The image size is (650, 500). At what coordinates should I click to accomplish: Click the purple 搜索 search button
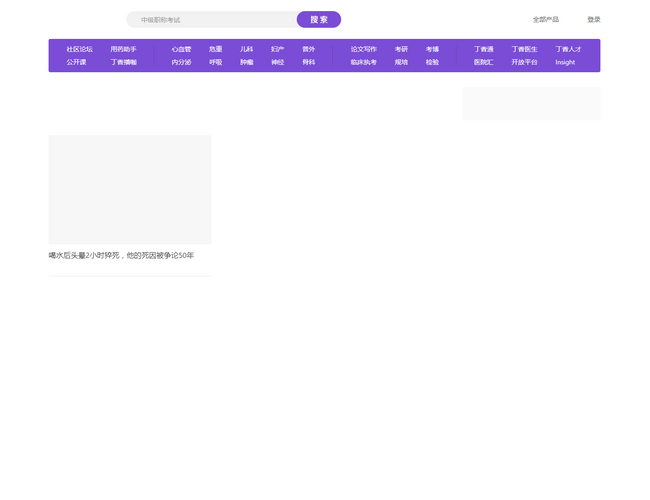point(318,20)
